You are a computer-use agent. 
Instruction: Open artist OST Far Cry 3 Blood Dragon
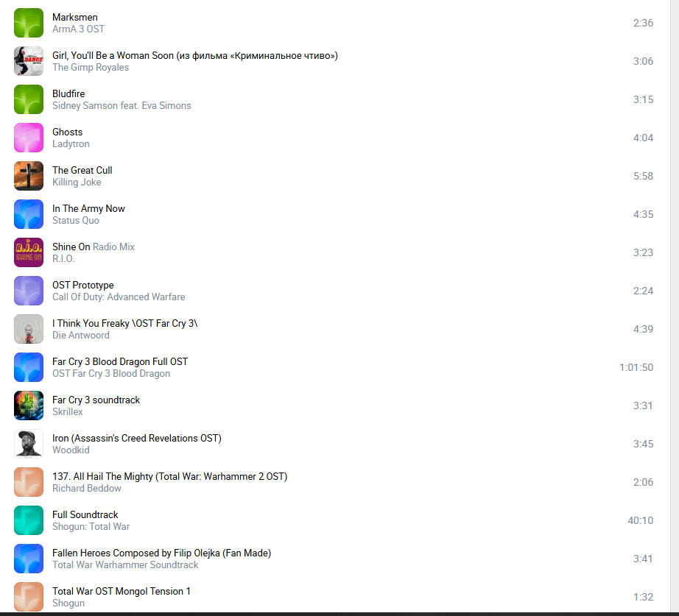(x=111, y=374)
